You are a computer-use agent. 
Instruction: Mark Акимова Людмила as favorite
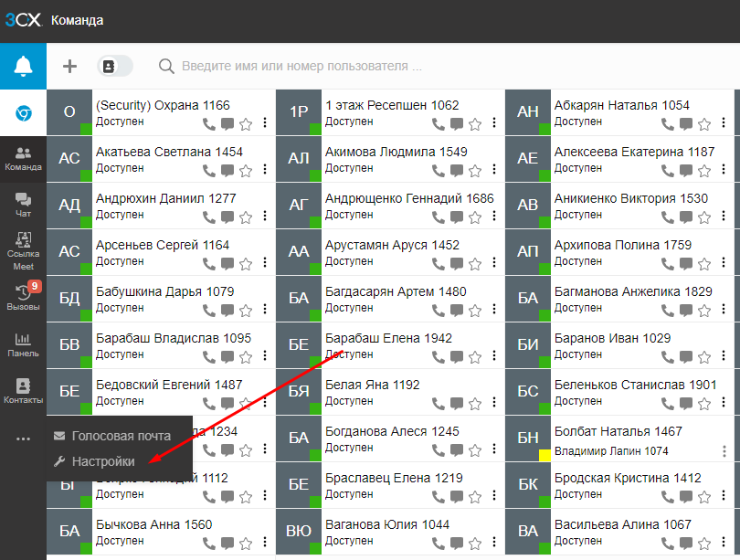[x=474, y=171]
